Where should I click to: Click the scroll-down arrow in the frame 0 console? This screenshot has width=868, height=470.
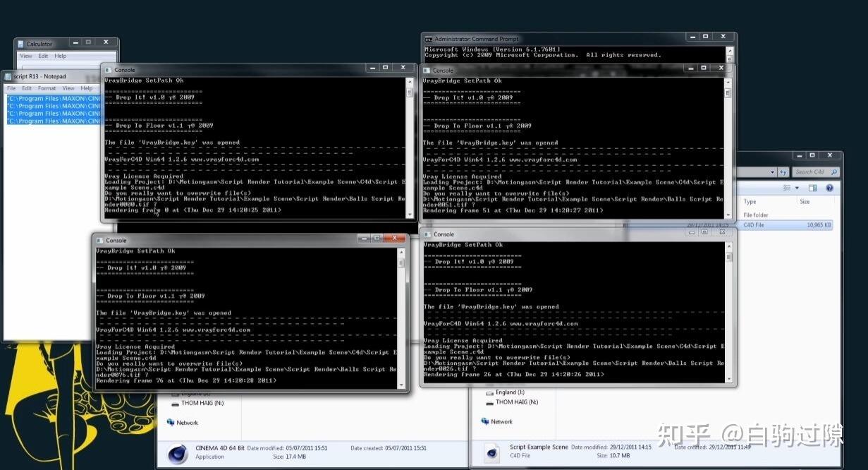pyautogui.click(x=410, y=215)
